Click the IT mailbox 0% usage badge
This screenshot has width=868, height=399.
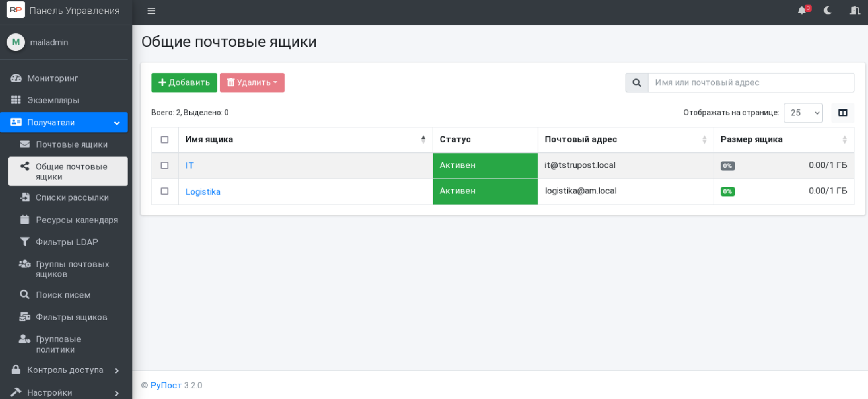tap(727, 166)
